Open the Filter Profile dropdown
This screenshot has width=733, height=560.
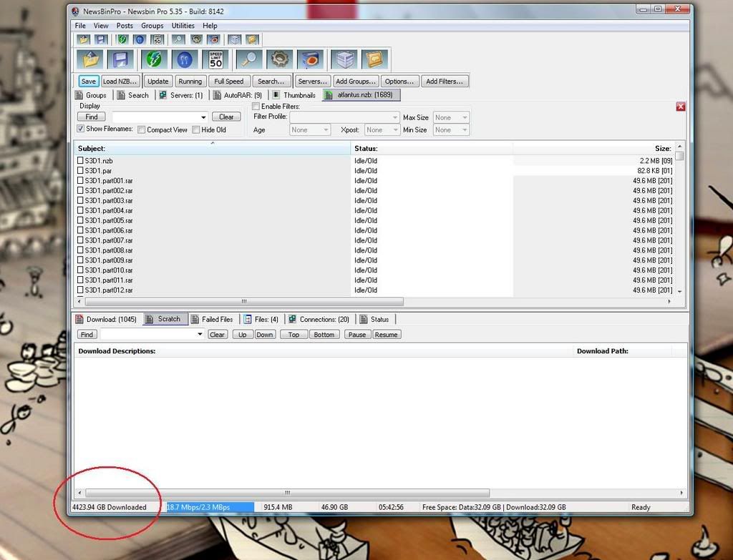[x=395, y=117]
